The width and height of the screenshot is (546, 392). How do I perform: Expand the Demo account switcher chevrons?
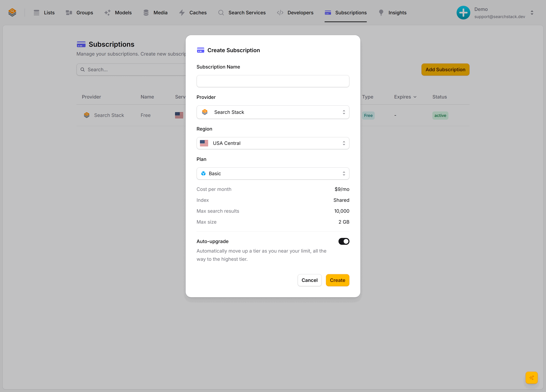click(532, 12)
